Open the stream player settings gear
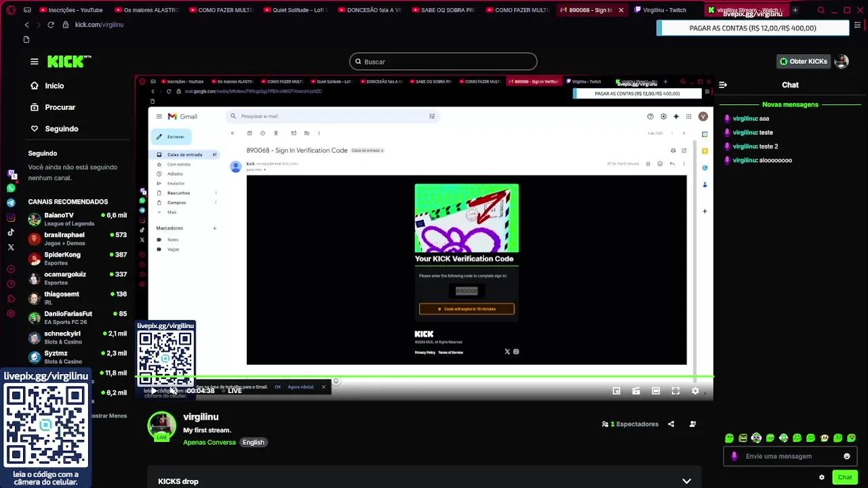The image size is (868, 488). pyautogui.click(x=695, y=391)
